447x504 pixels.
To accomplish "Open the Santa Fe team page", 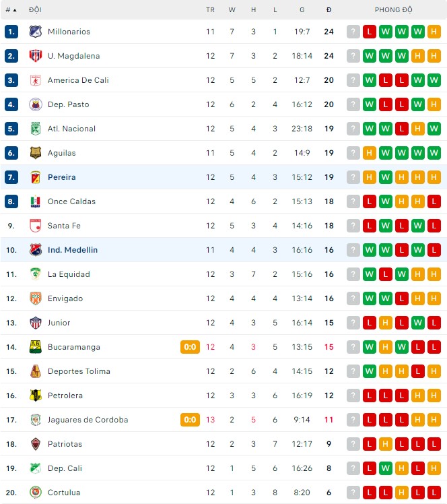I will pyautogui.click(x=64, y=226).
